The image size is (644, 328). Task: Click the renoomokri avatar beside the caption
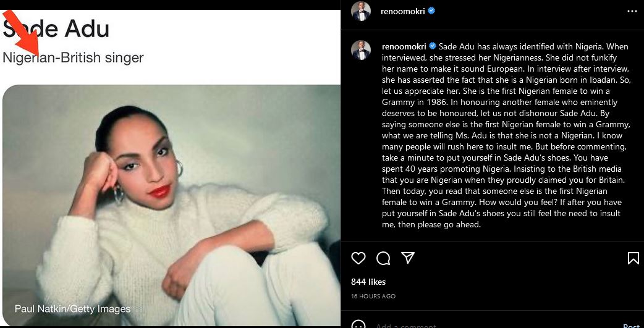[x=361, y=50]
